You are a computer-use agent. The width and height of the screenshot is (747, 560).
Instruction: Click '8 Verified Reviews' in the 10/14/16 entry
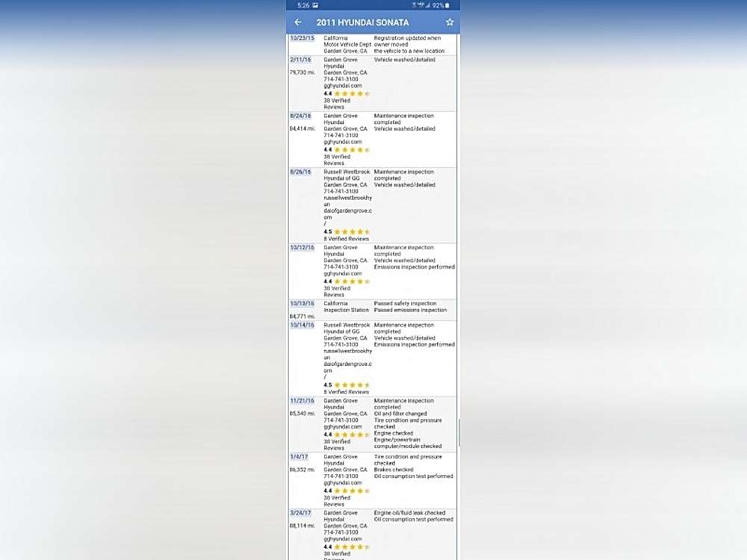click(347, 393)
